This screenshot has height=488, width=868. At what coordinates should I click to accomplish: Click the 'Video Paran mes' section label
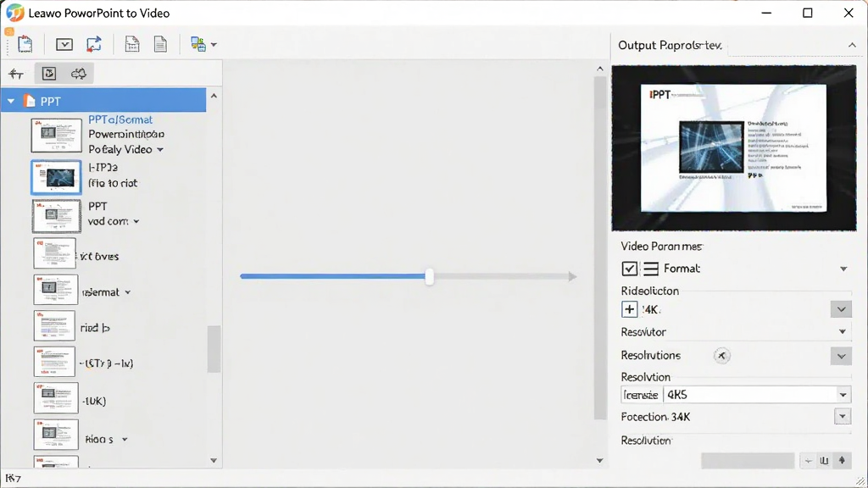(x=661, y=247)
